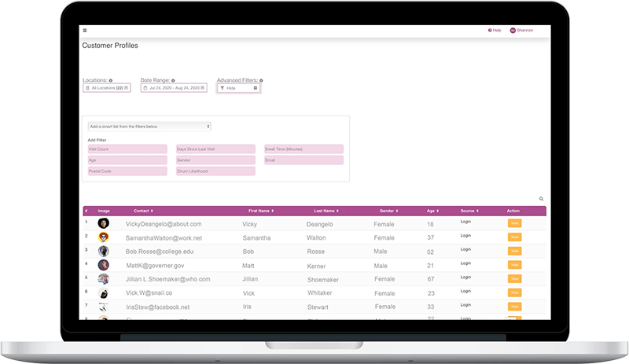Image resolution: width=629 pixels, height=364 pixels.
Task: Click the search magnifier above the table
Action: 541,199
